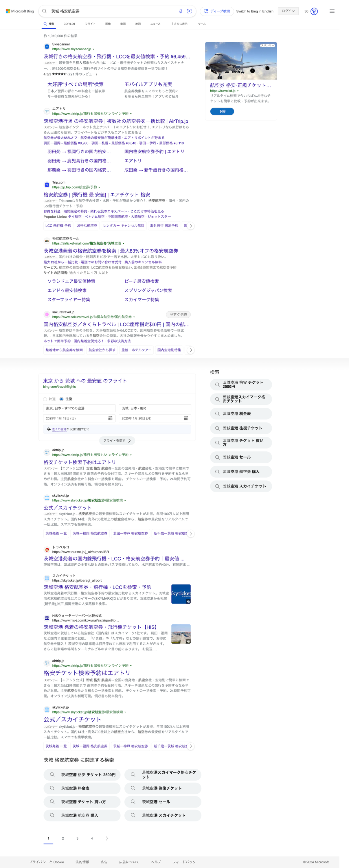Expand airticket-mall.com URL dropdown arrow
The width and height of the screenshot is (349, 868).
(123, 243)
